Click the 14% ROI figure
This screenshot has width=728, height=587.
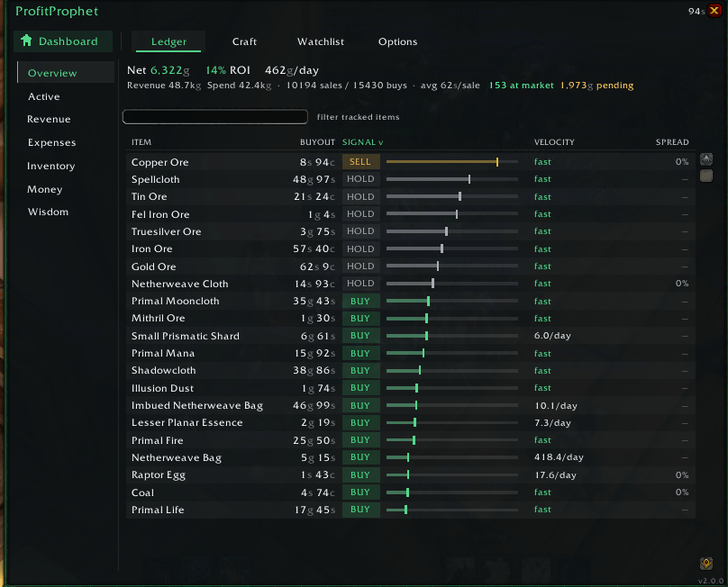coord(228,70)
